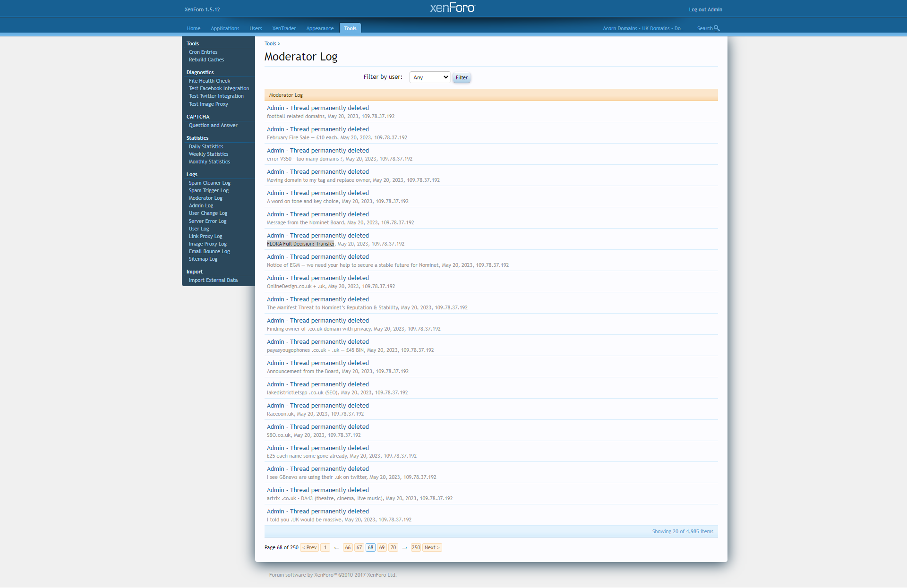Open log entry above 'OnlineDesign.co.uk'
The width and height of the screenshot is (907, 588).
pos(318,278)
